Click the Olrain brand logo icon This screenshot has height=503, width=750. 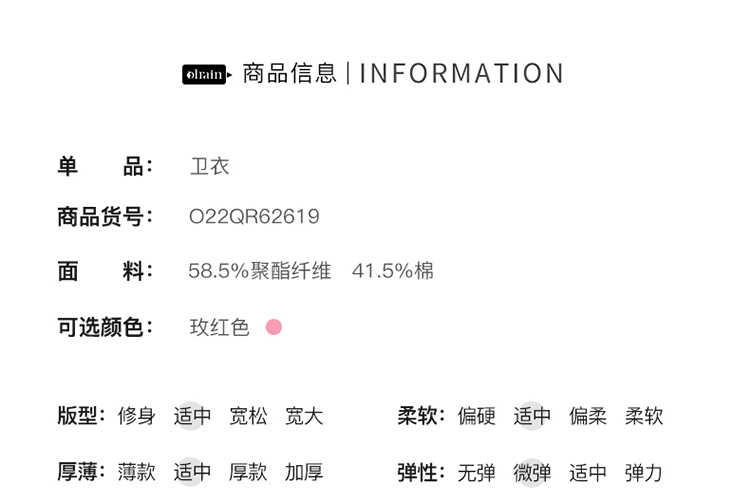coord(206,74)
